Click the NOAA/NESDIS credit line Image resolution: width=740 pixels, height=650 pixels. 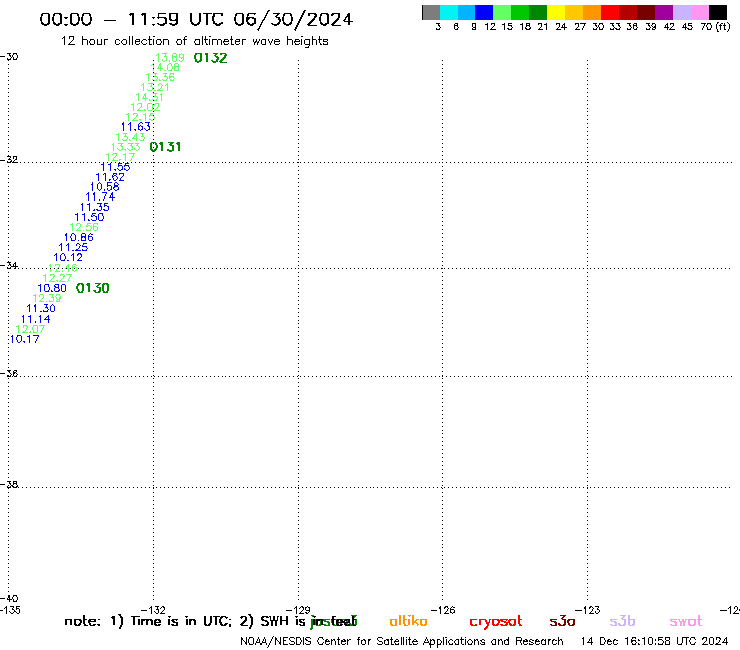coord(402,642)
